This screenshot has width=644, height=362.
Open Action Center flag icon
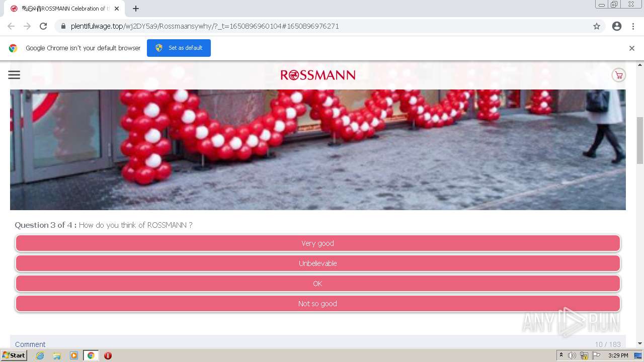596,355
